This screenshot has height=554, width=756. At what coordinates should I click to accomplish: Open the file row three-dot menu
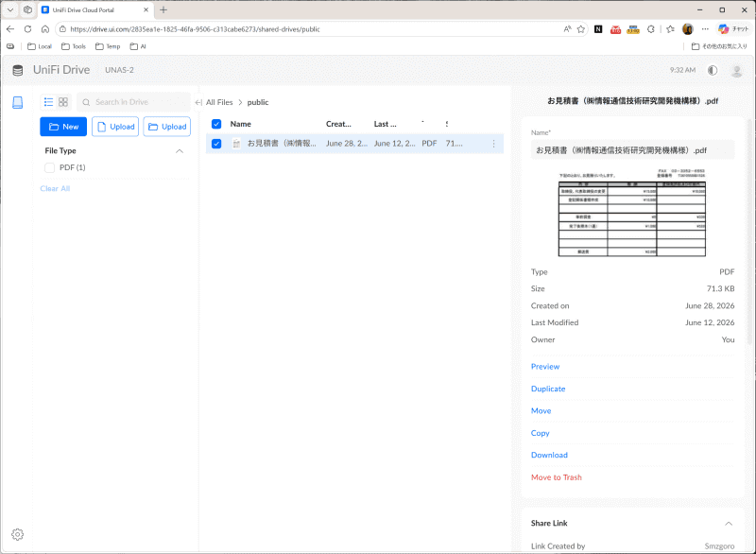click(x=493, y=144)
